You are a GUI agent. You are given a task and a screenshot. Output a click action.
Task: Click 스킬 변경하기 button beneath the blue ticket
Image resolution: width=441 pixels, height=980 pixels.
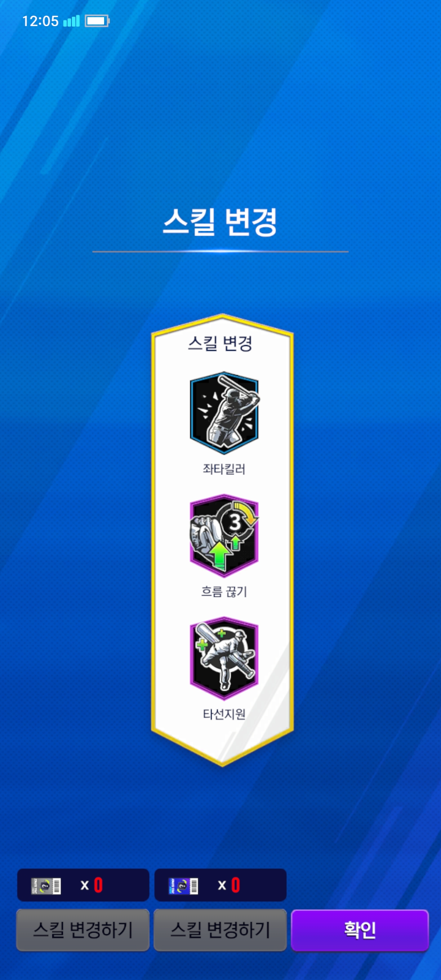220,930
